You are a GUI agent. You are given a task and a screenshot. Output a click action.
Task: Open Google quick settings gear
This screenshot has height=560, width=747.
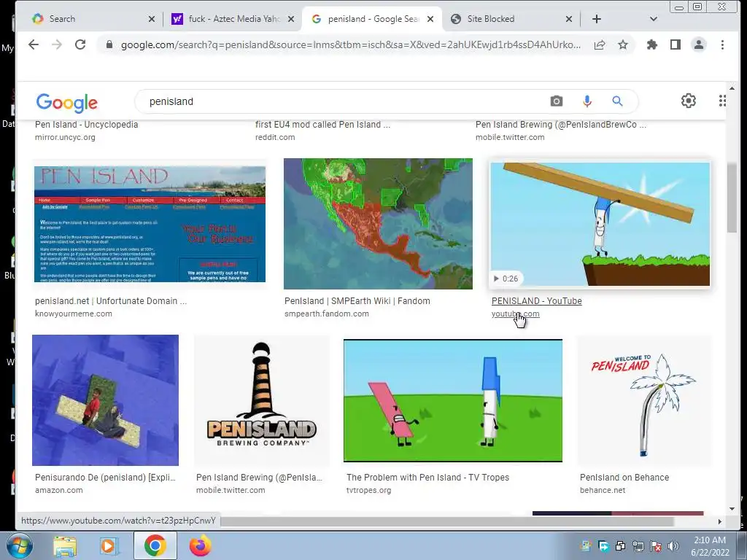688,101
